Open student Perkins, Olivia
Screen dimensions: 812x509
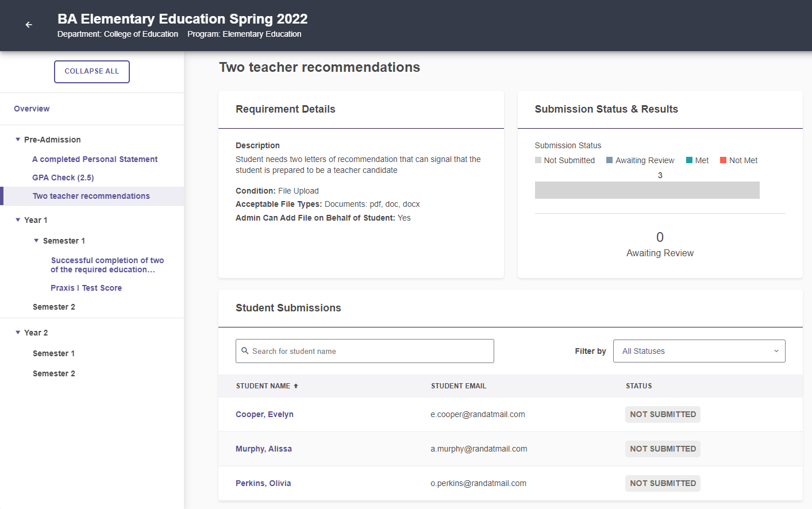click(263, 483)
